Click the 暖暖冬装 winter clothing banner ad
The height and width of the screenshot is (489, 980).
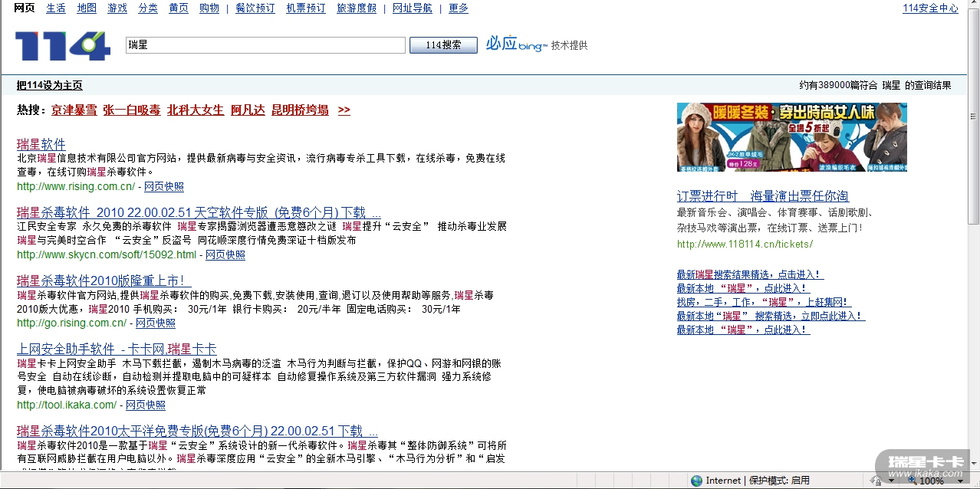click(791, 137)
